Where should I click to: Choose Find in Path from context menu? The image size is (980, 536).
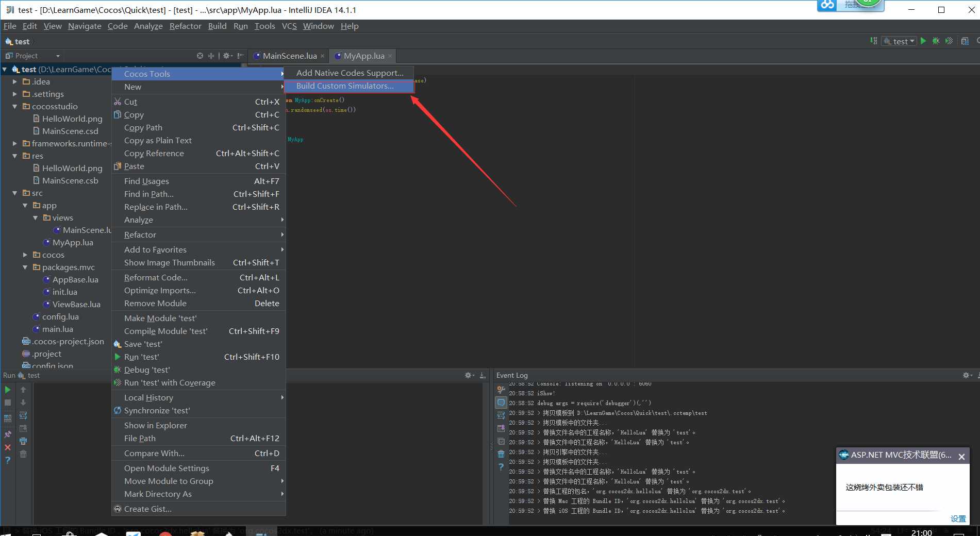click(x=198, y=194)
